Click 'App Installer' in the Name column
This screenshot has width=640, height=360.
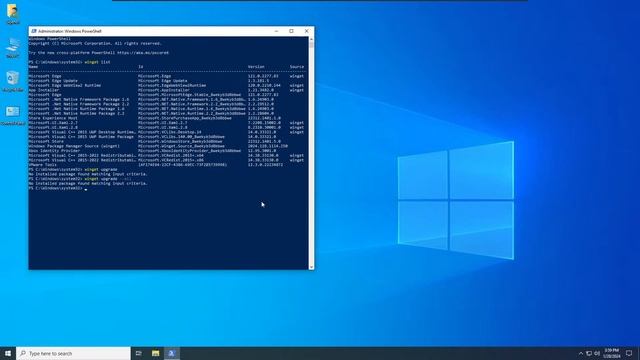click(x=44, y=90)
